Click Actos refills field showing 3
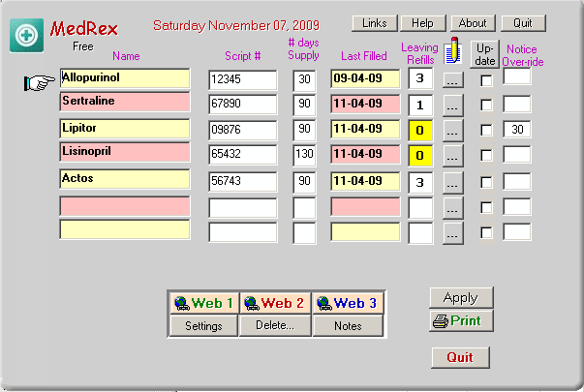The width and height of the screenshot is (584, 392). click(420, 182)
